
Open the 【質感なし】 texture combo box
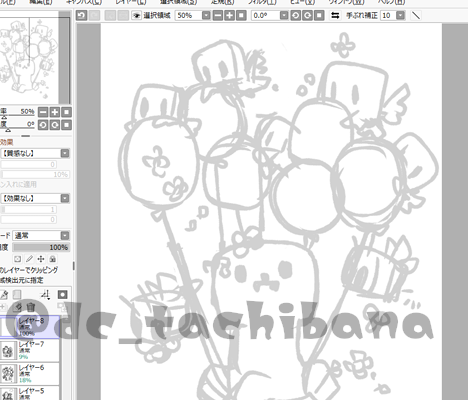35,153
